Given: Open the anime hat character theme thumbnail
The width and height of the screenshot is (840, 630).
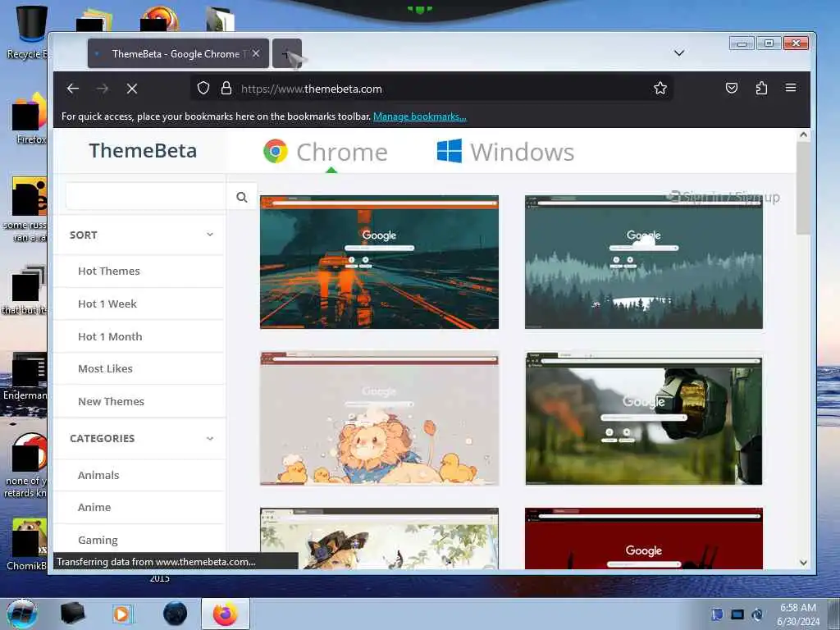Looking at the screenshot, I should pos(379,538).
